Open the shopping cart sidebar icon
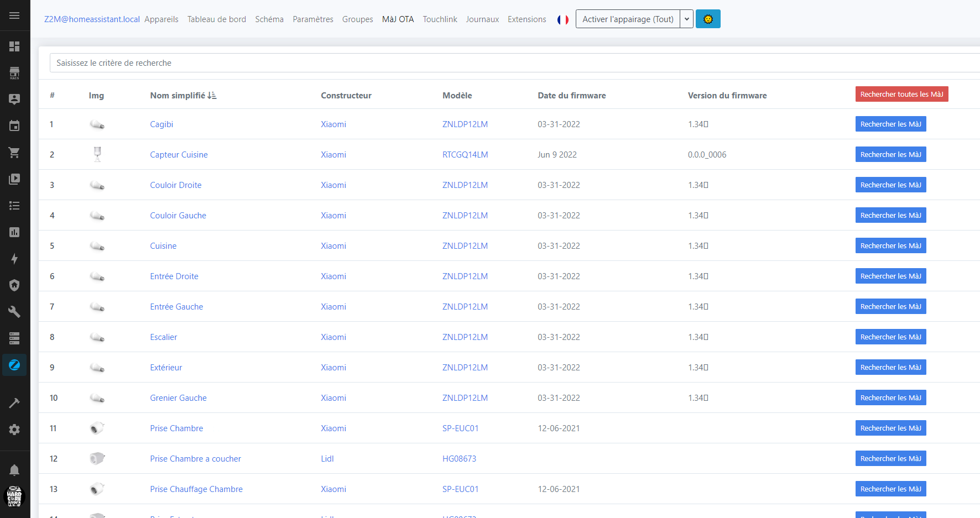980x518 pixels. pos(14,153)
